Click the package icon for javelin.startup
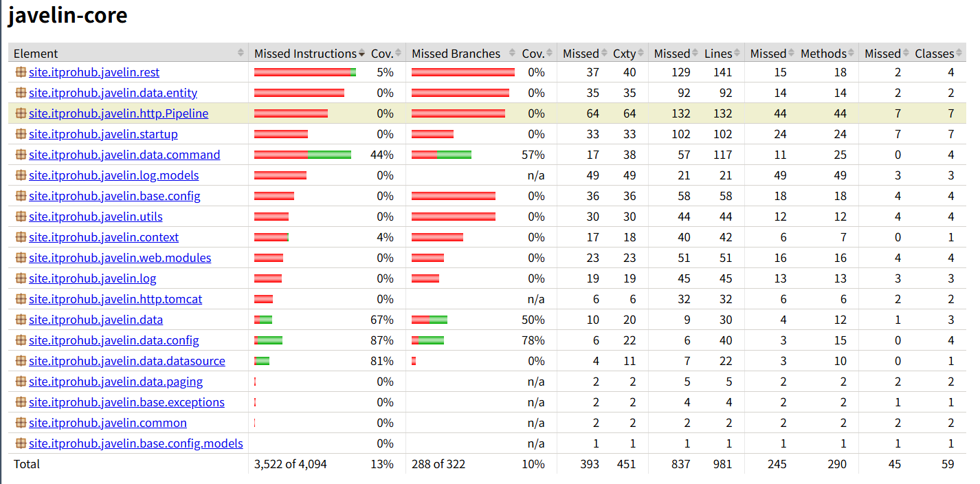The height and width of the screenshot is (484, 980). click(x=21, y=134)
